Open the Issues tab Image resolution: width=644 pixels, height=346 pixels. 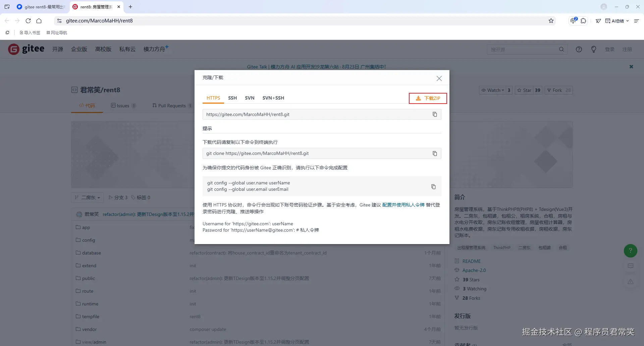click(123, 106)
